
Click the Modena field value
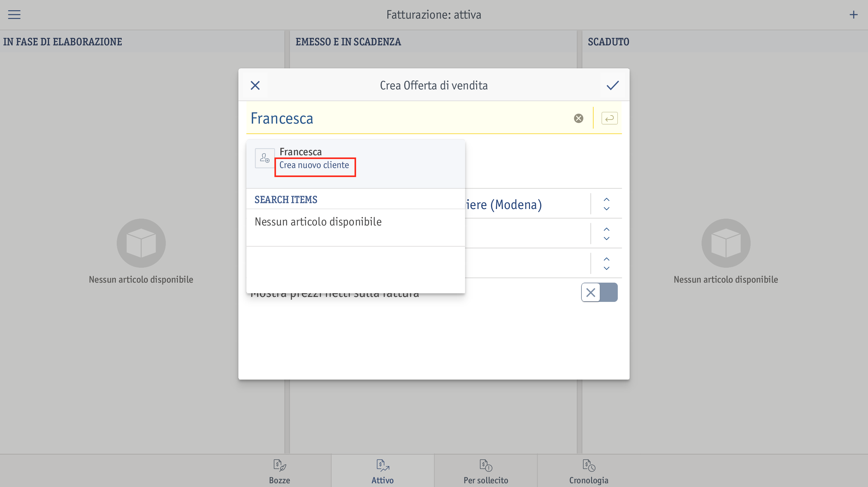(504, 205)
